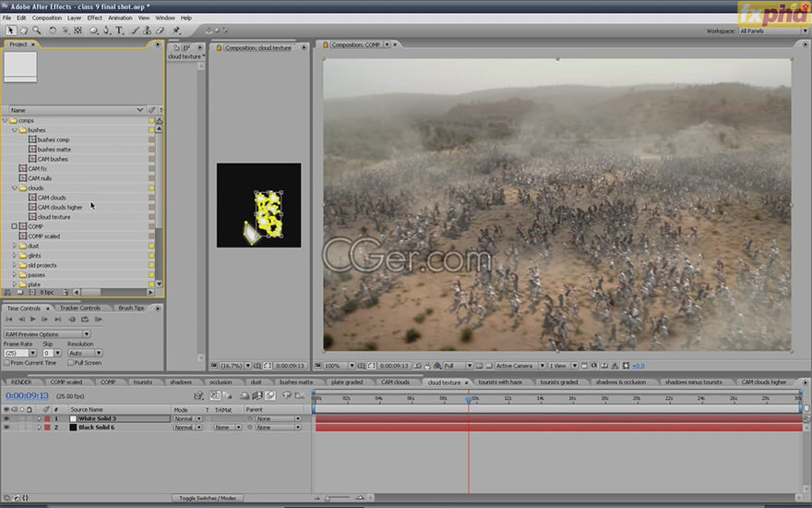This screenshot has height=508, width=812.
Task: Select the Puppet Pin tool
Action: [176, 30]
